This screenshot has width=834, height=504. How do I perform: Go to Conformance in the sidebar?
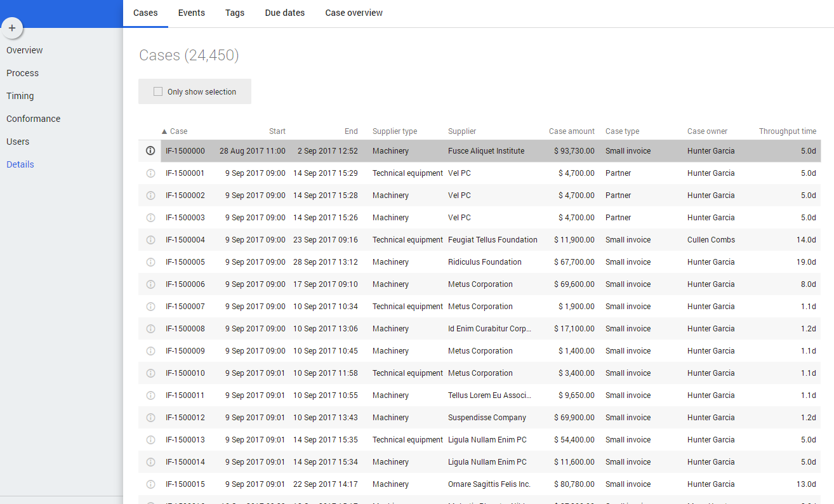pyautogui.click(x=33, y=119)
